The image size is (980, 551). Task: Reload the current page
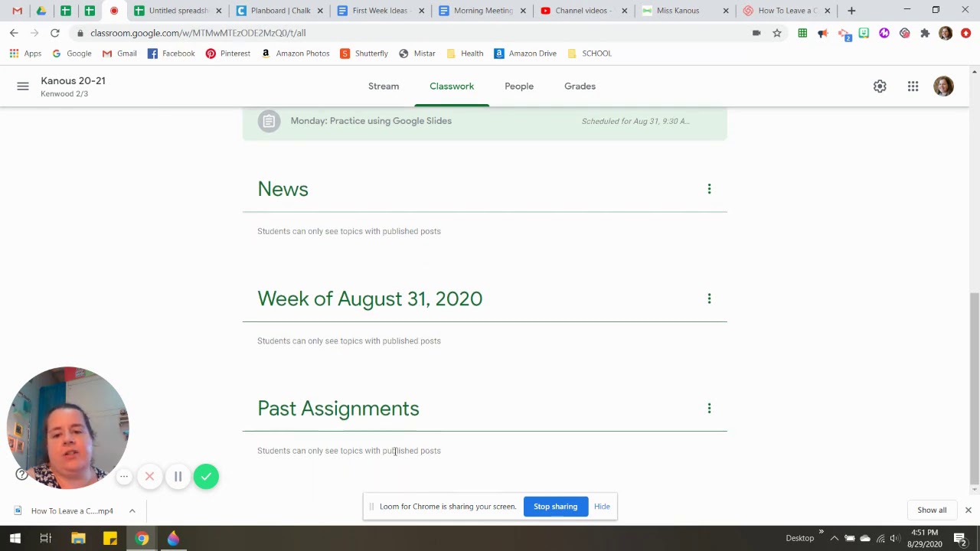click(x=55, y=33)
